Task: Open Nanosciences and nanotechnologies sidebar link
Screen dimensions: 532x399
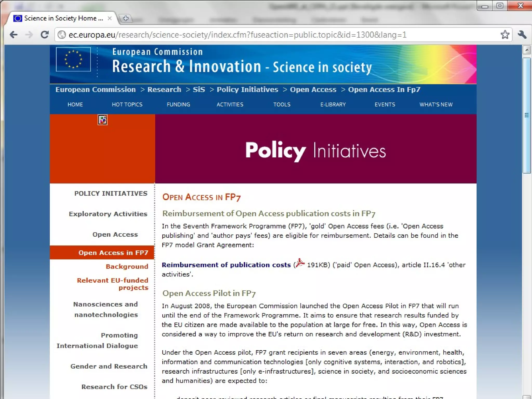Action: click(105, 309)
